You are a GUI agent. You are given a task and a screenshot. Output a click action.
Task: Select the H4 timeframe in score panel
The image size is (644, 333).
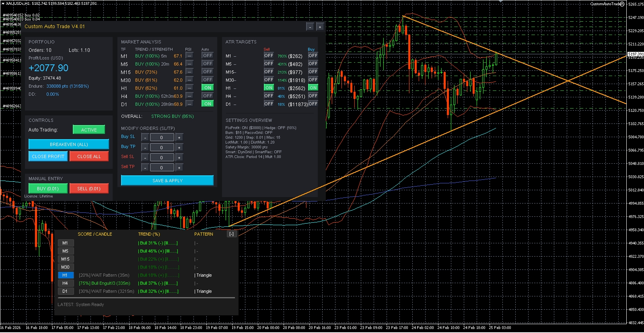pos(65,283)
